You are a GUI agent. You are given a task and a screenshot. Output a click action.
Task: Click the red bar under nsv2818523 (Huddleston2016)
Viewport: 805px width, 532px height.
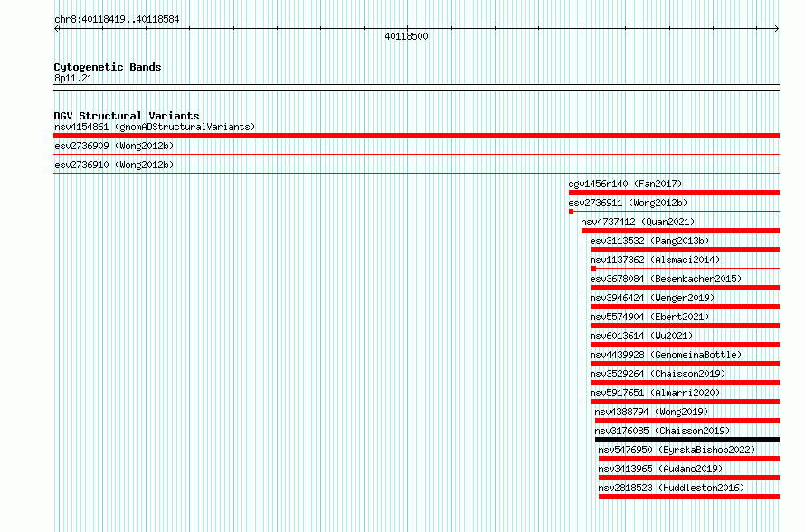click(x=689, y=497)
